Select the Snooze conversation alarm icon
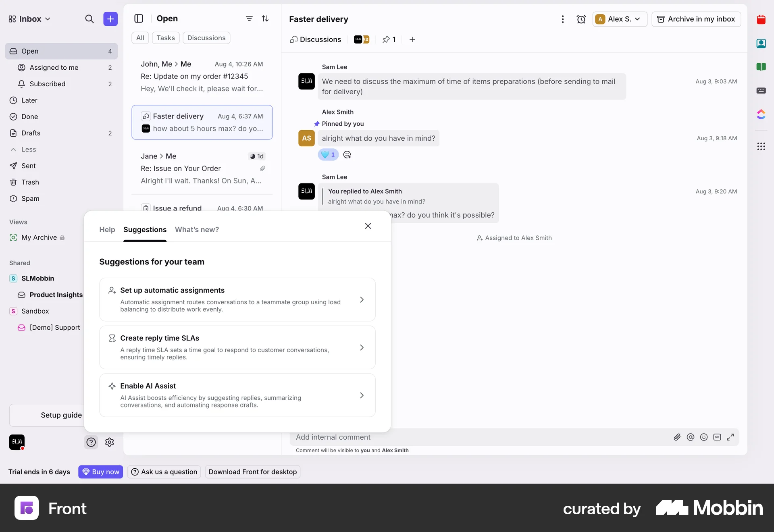Screen dimensions: 774x532 tap(581, 19)
